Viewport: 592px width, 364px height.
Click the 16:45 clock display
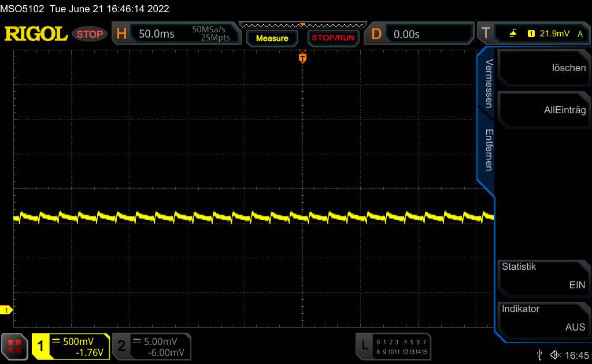[x=577, y=355]
